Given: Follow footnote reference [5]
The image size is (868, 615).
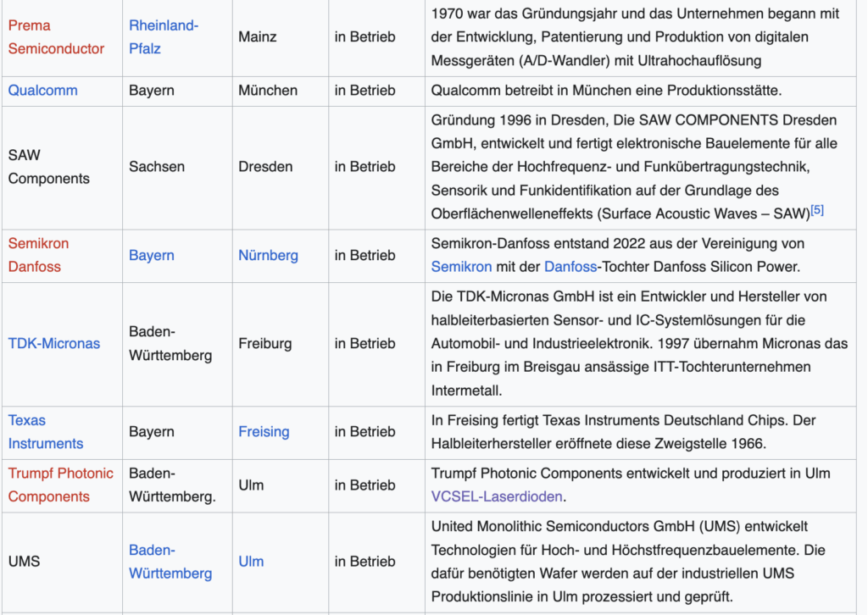Looking at the screenshot, I should [x=817, y=211].
